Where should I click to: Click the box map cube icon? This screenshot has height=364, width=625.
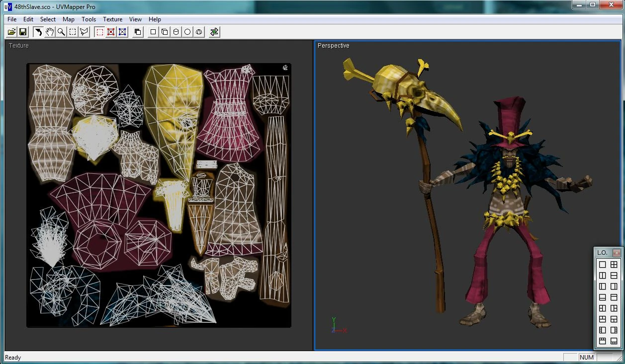pyautogui.click(x=165, y=32)
